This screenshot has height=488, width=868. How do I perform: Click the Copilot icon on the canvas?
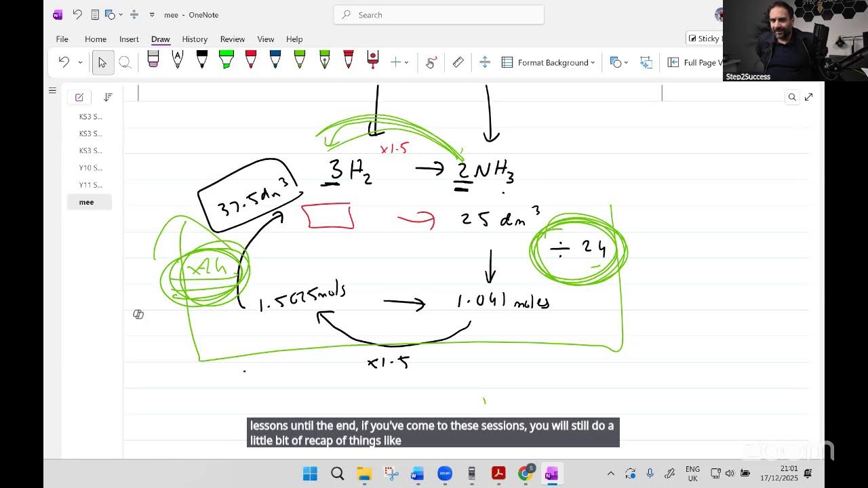[138, 314]
